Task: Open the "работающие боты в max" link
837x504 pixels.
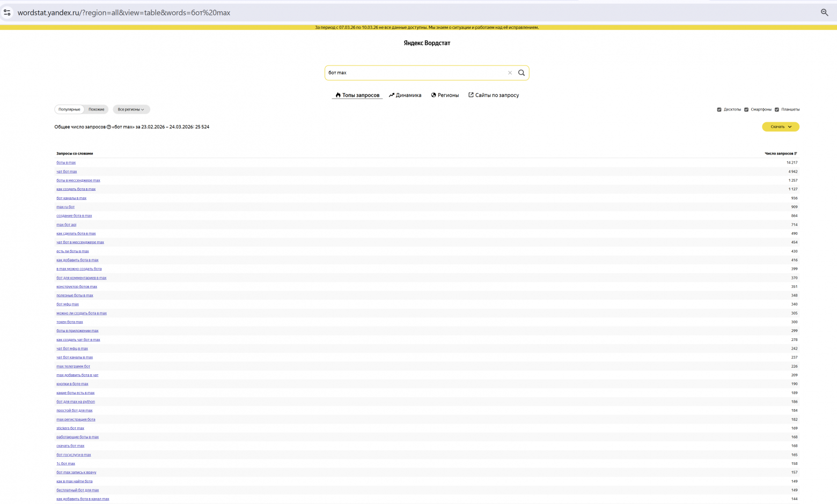Action: pyautogui.click(x=78, y=437)
